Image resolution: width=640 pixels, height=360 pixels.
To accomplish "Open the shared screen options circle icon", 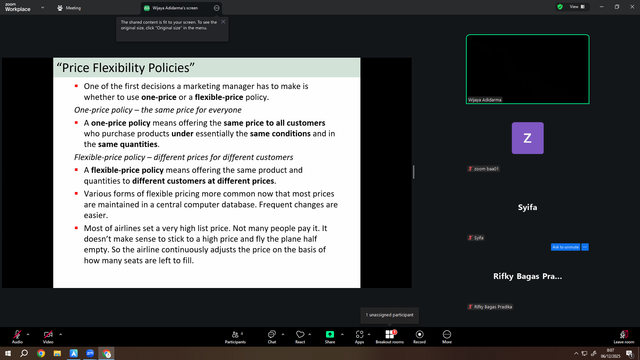I will (216, 8).
